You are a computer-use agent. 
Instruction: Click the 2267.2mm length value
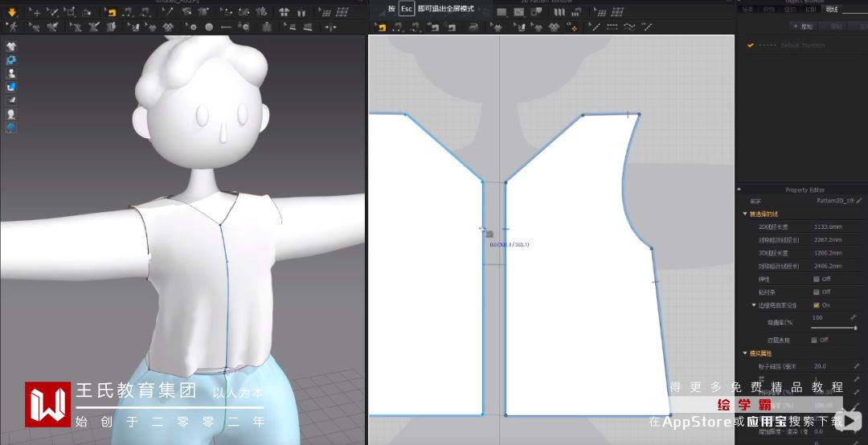pos(828,240)
